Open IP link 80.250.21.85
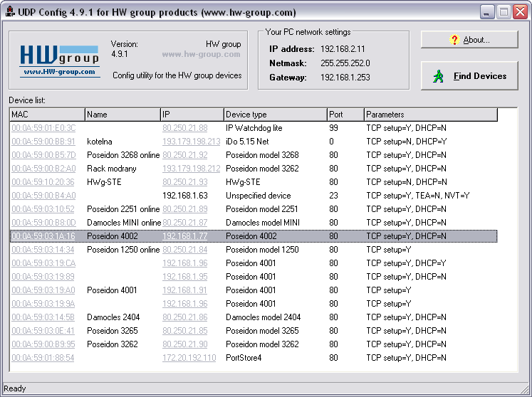Image resolution: width=532 pixels, height=397 pixels. 185,331
